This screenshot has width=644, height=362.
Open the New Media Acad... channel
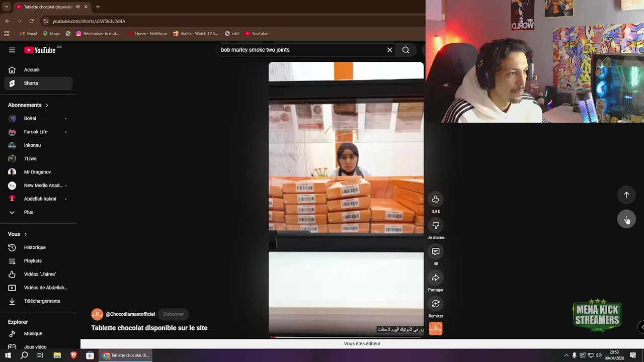38,186
